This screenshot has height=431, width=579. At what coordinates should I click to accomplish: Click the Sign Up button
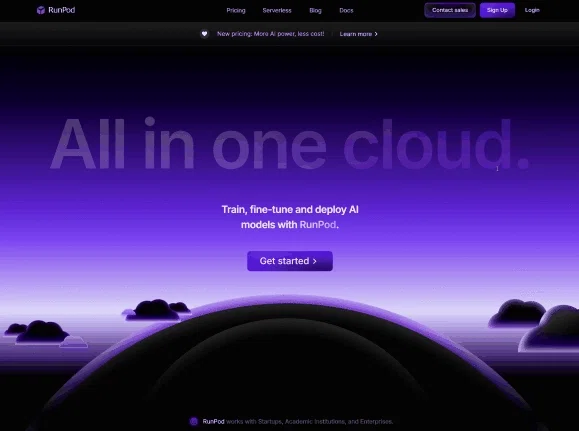(x=497, y=10)
